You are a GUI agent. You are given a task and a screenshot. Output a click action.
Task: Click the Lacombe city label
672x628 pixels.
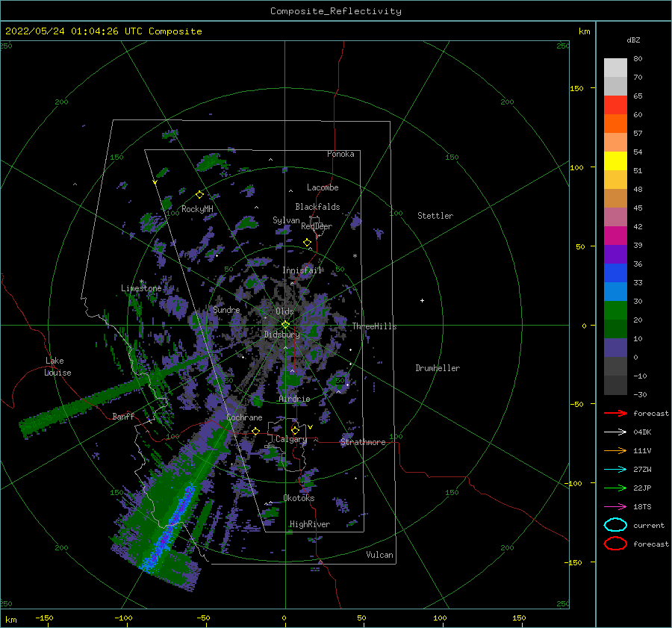point(323,187)
